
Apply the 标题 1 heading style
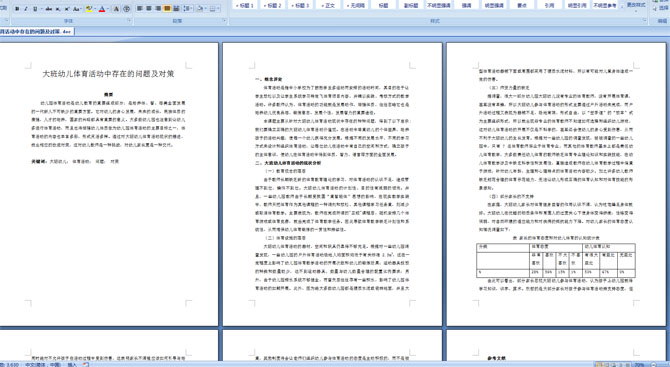click(x=246, y=6)
